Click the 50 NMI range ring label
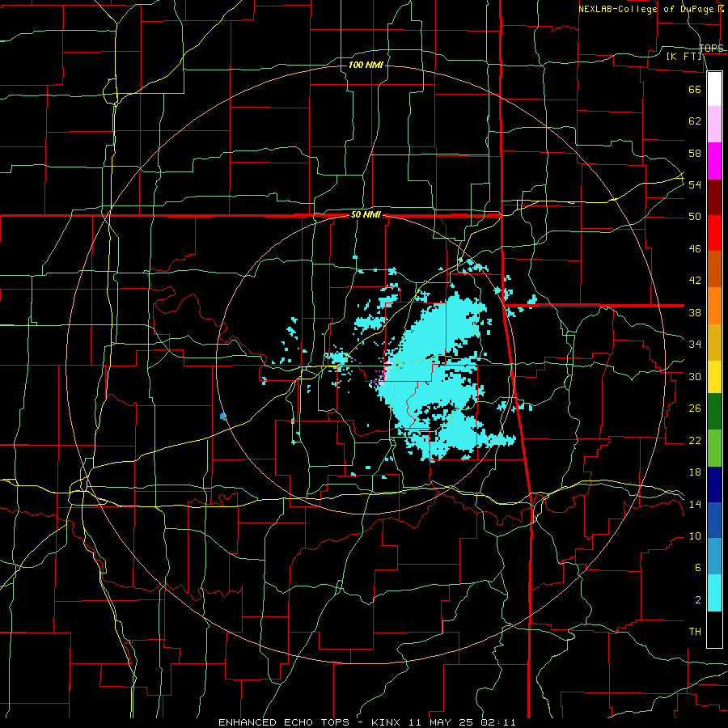 (x=366, y=214)
